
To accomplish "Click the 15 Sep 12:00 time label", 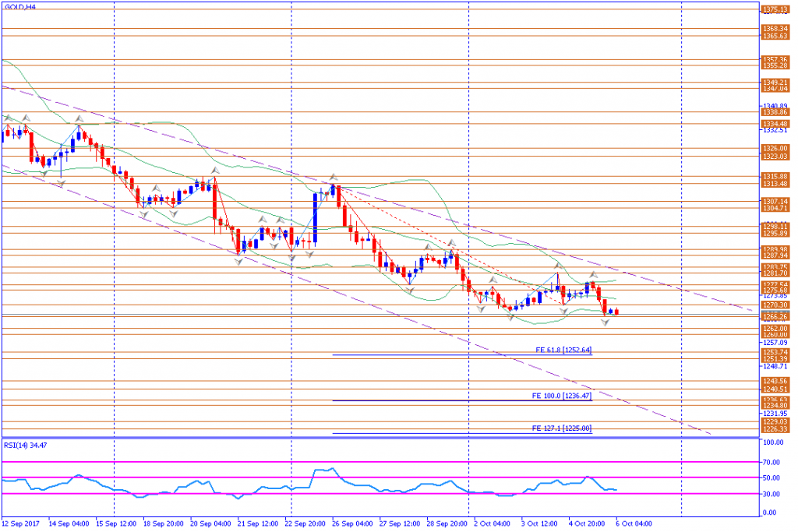I will click(x=116, y=524).
